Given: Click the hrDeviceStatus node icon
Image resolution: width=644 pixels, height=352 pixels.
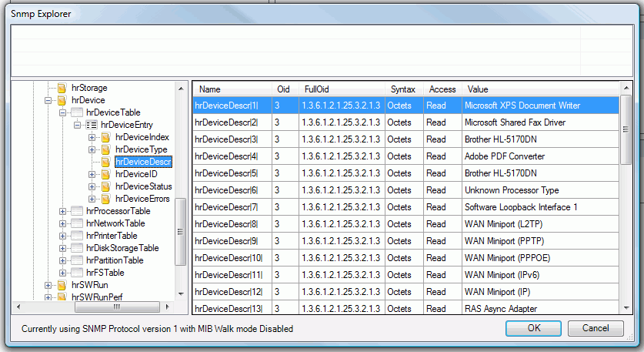Looking at the screenshot, I should [x=105, y=186].
